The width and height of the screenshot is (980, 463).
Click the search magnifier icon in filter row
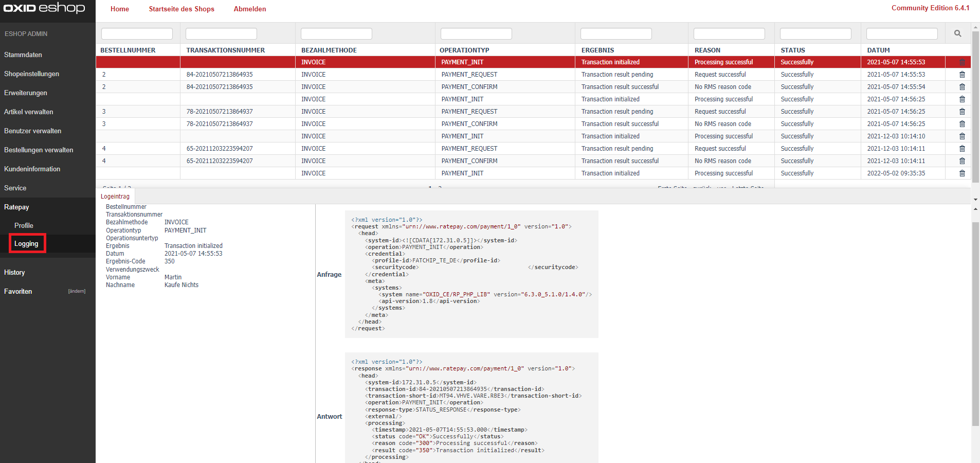point(957,33)
